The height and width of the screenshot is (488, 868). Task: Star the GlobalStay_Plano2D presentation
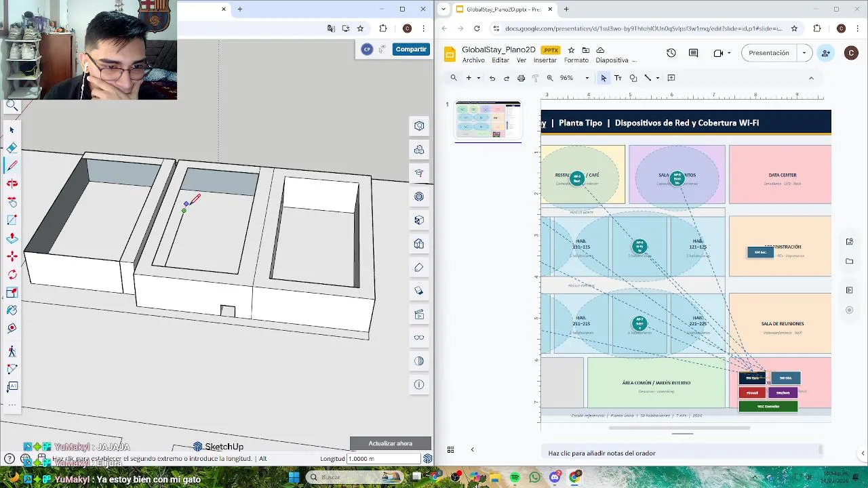[x=571, y=50]
